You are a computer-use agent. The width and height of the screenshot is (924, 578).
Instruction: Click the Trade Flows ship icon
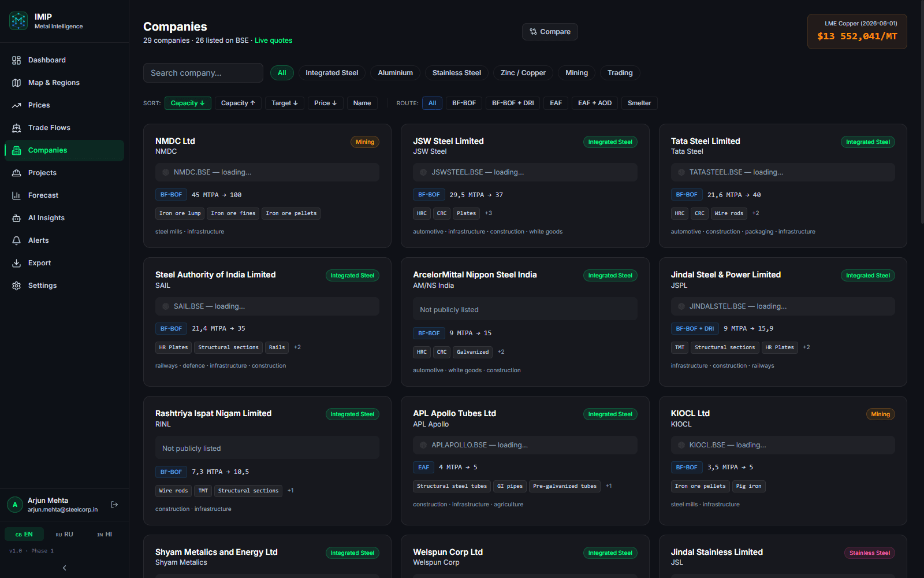click(16, 128)
